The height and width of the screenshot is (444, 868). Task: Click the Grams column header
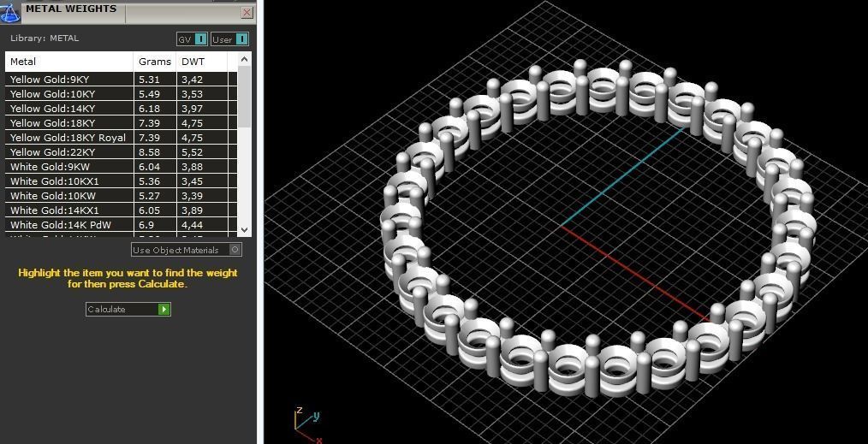point(155,62)
